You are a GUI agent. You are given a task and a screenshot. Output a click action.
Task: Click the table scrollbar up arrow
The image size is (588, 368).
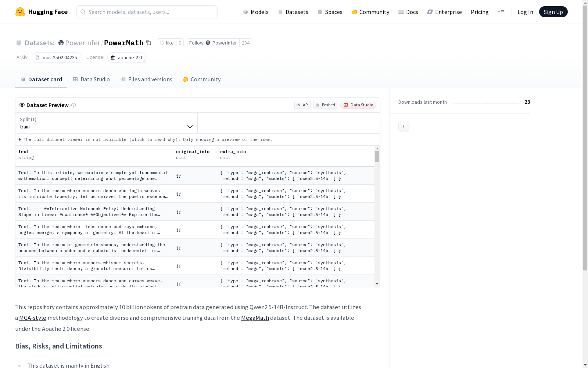pos(377,149)
